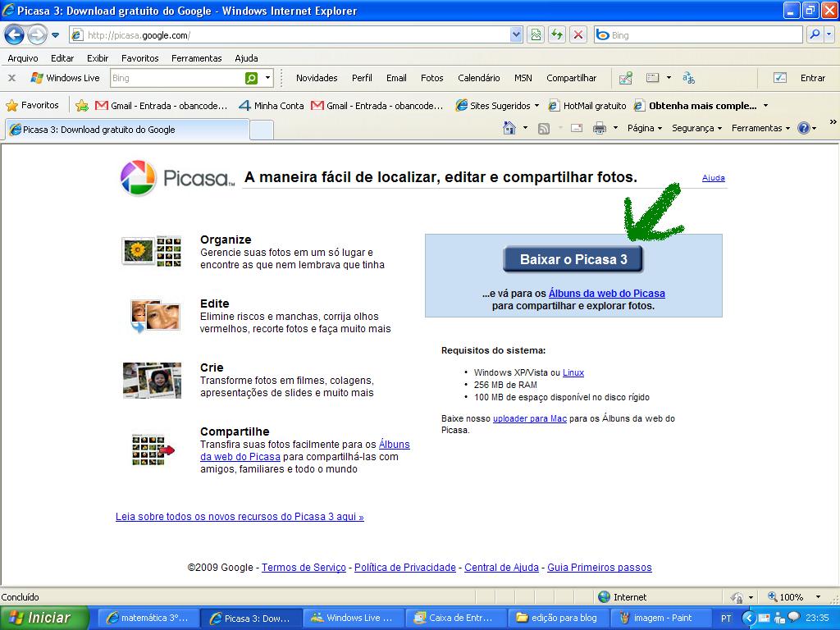
Task: Click the Organize sunflower thumbnail
Action: (152, 251)
